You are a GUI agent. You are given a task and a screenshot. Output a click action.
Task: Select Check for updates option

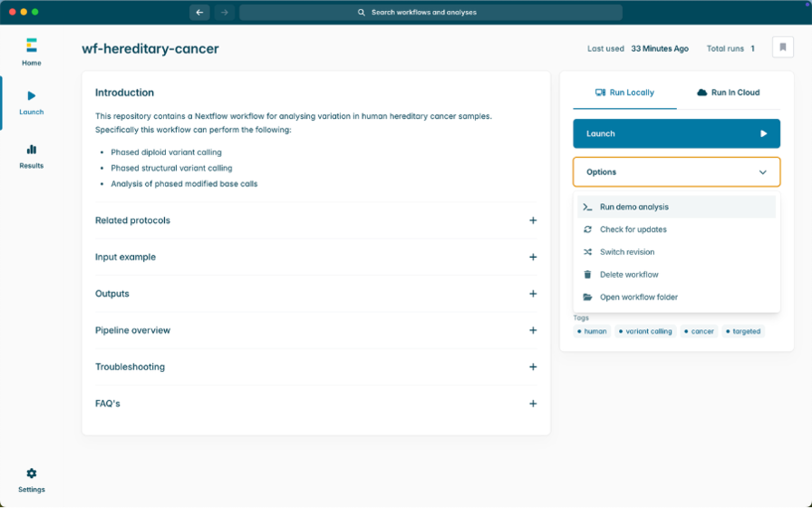[676, 230]
